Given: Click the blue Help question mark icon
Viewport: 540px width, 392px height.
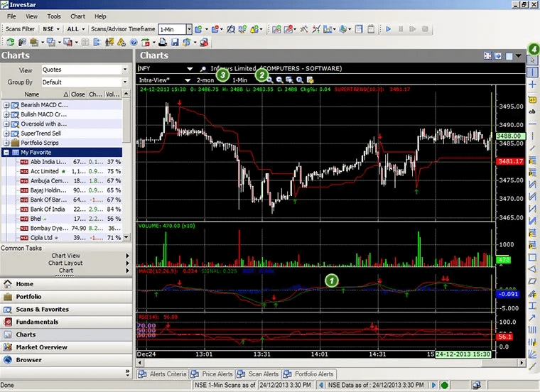Looking at the screenshot, I should click(x=134, y=42).
